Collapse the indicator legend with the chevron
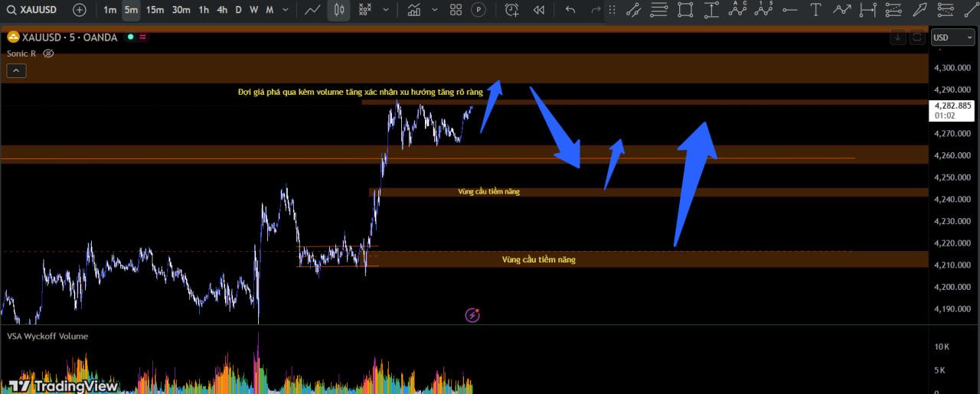The height and width of the screenshot is (394, 980). pyautogui.click(x=16, y=70)
